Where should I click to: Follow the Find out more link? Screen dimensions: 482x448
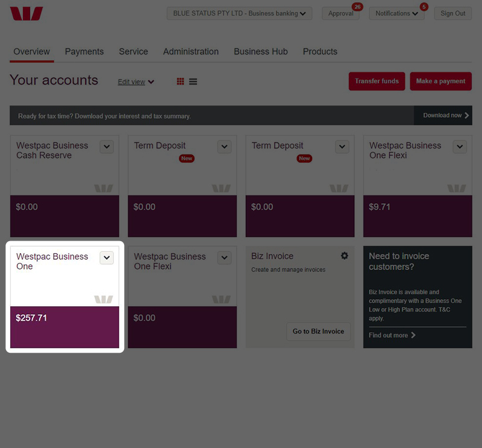tap(392, 335)
